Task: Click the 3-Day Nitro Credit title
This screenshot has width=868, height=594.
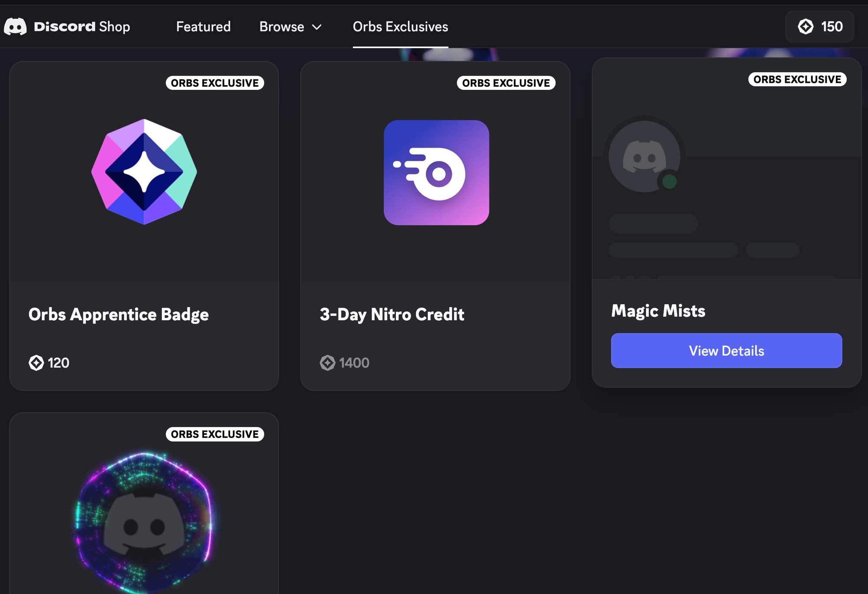Action: coord(392,315)
